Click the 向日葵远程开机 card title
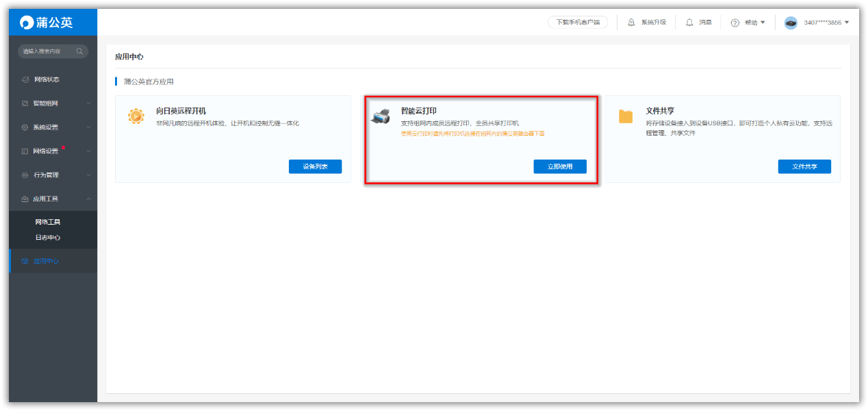 181,110
